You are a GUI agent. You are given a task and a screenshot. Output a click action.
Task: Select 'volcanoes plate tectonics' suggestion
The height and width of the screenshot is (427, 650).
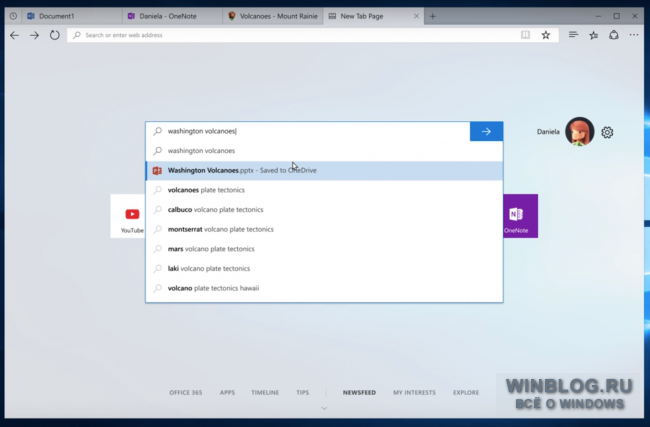pyautogui.click(x=324, y=190)
